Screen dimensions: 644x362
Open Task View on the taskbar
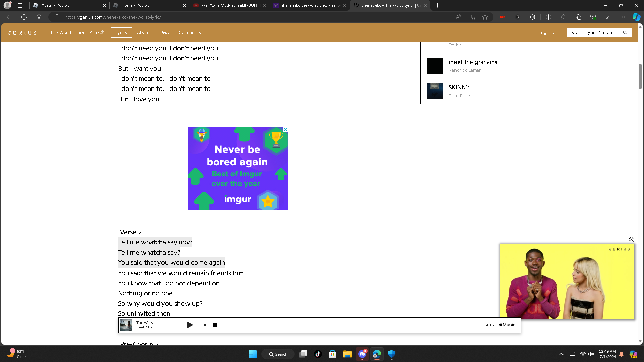tap(303, 354)
